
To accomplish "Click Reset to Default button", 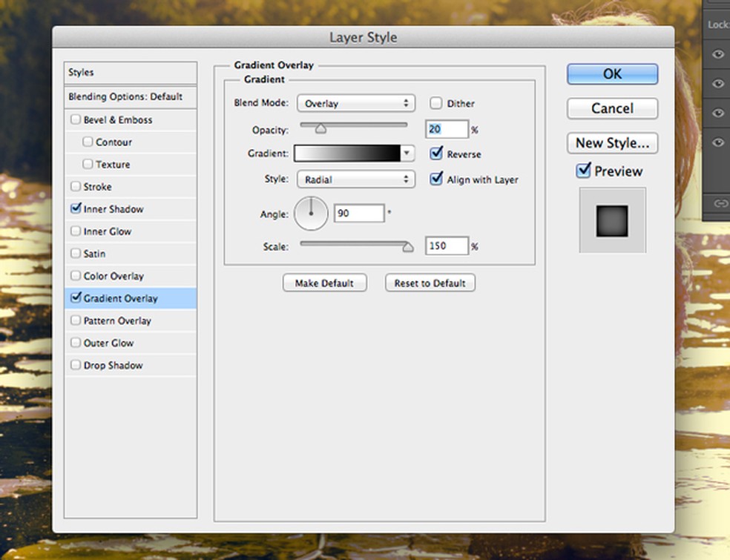I will (x=430, y=283).
